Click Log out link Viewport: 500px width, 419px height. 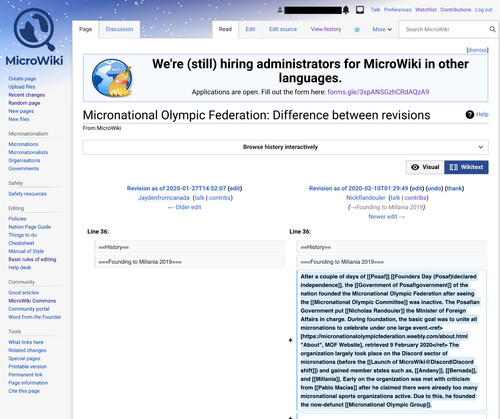(x=484, y=10)
